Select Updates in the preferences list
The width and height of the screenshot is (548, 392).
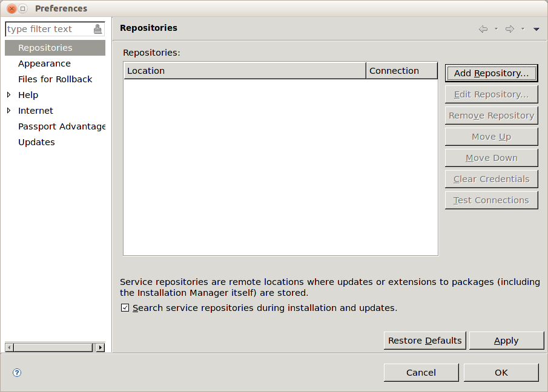(36, 142)
